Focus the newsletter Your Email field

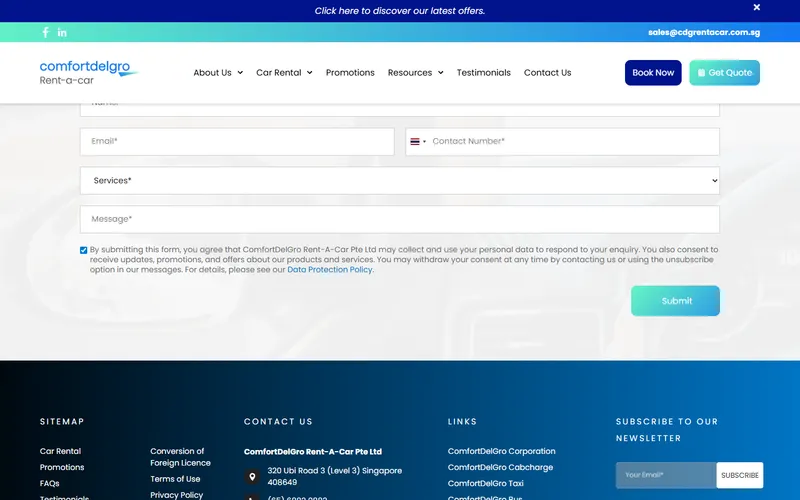click(666, 475)
